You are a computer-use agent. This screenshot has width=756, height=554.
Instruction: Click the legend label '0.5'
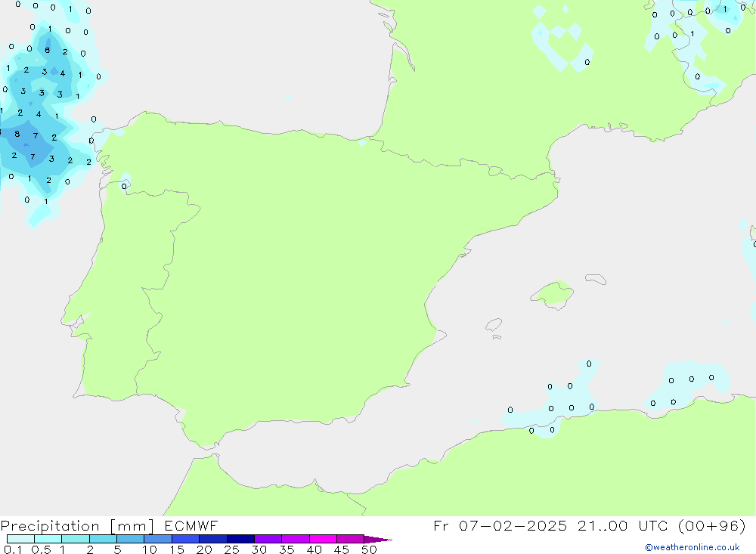tap(41, 549)
